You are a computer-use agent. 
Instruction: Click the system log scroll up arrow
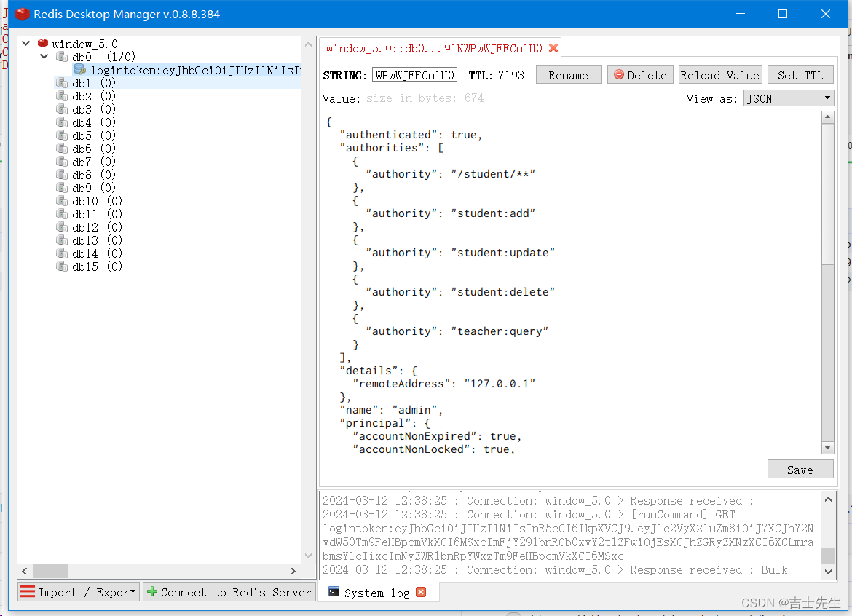[828, 499]
